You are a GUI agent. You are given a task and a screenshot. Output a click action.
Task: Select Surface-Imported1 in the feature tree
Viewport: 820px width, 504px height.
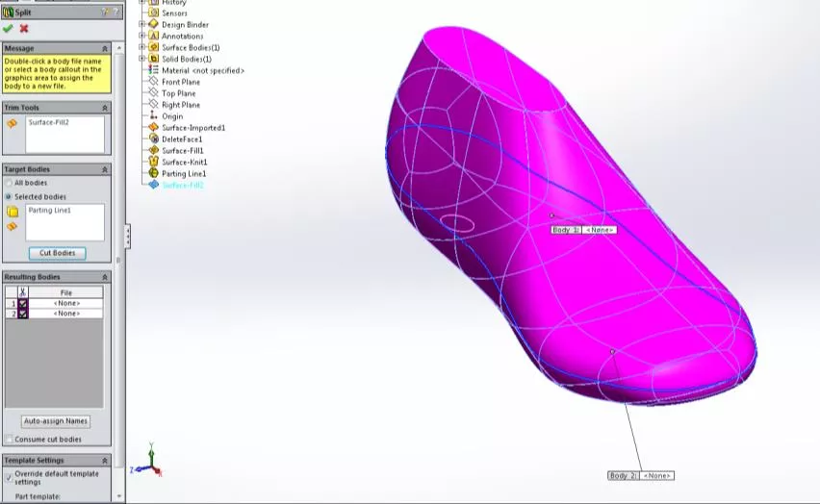[193, 128]
